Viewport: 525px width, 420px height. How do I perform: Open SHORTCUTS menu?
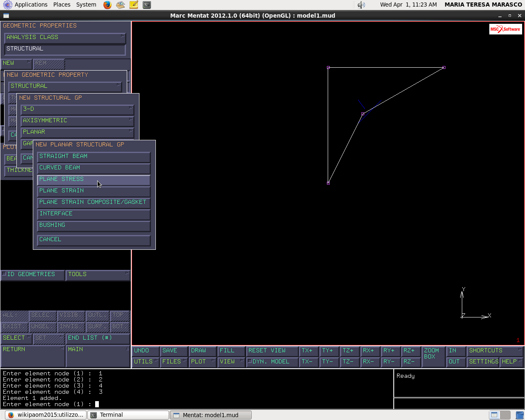tap(495, 351)
